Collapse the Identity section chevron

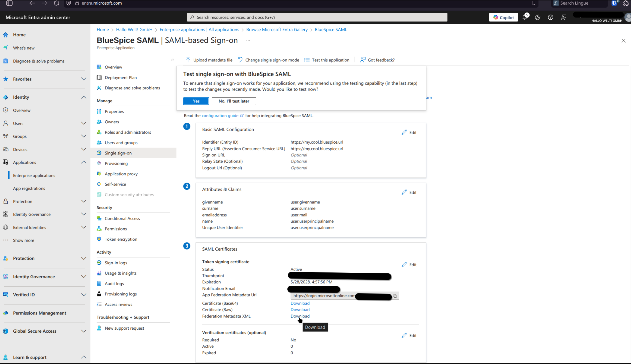click(84, 97)
